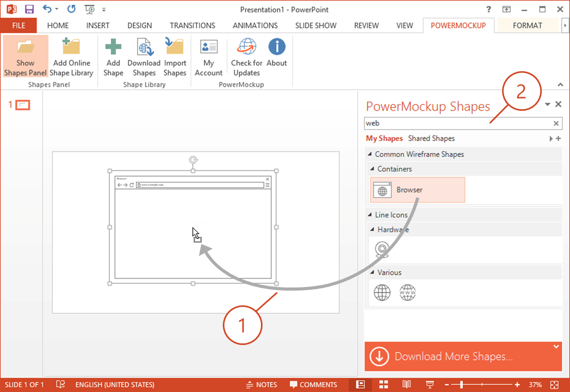
Task: Select the plain globe icon
Action: pyautogui.click(x=382, y=293)
